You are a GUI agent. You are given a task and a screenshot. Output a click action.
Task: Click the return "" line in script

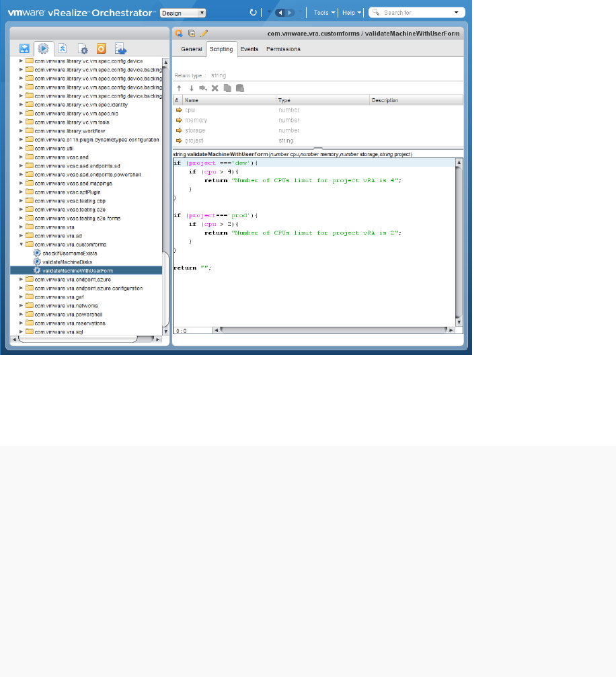tap(192, 268)
